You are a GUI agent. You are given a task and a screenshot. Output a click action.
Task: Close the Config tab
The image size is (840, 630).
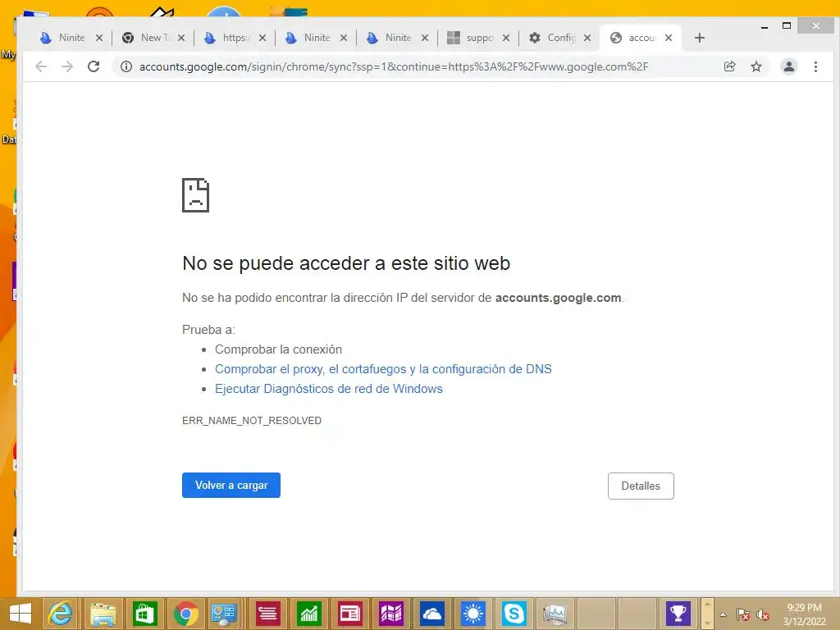pos(587,38)
